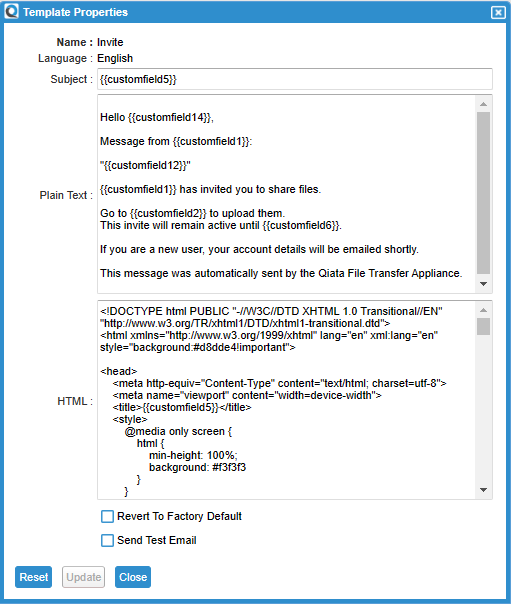Click the meta name viewport line
The height and width of the screenshot is (604, 511).
coord(247,395)
